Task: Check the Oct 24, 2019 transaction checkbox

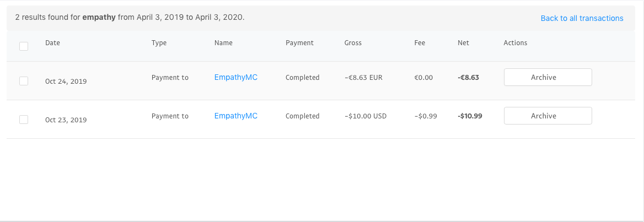Action: (24, 81)
